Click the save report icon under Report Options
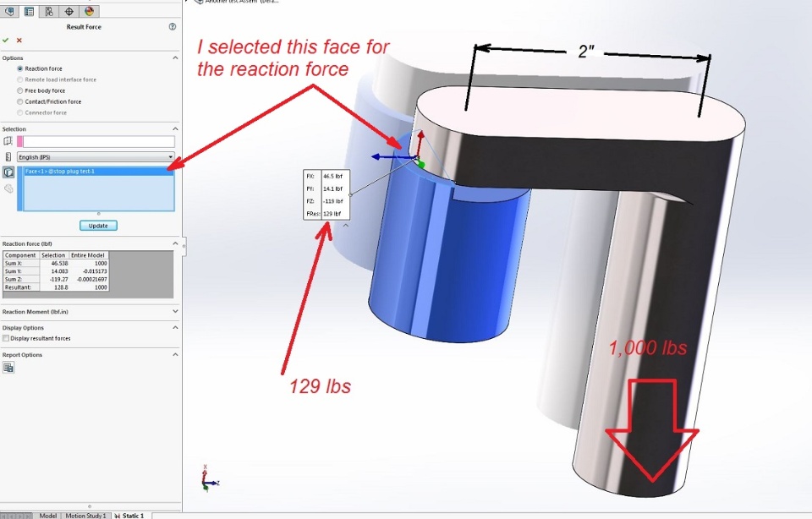The height and width of the screenshot is (519, 812). click(8, 368)
